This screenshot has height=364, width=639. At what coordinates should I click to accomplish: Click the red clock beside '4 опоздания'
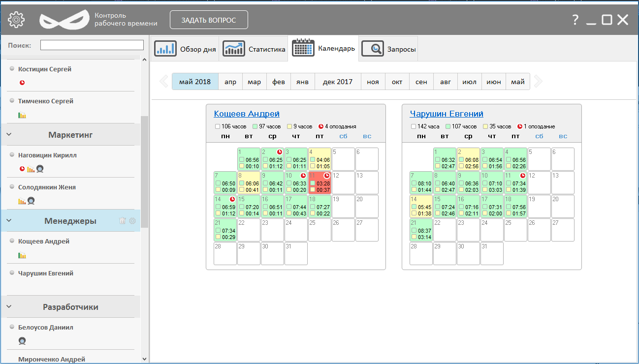[321, 126]
